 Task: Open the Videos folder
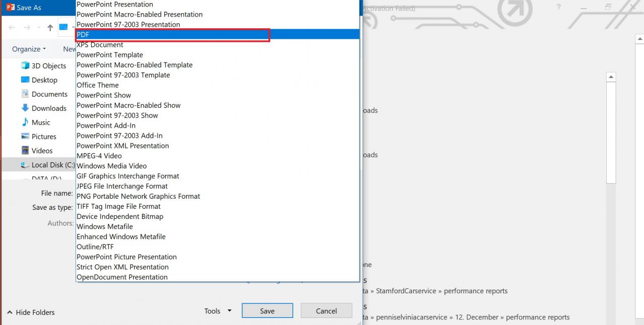click(42, 150)
